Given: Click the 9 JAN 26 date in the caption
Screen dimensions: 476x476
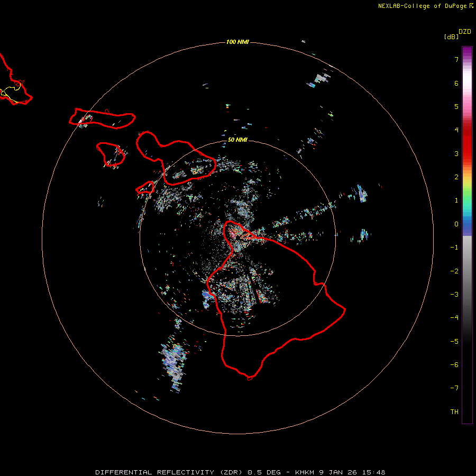Looking at the screenshot, I should [337, 472].
